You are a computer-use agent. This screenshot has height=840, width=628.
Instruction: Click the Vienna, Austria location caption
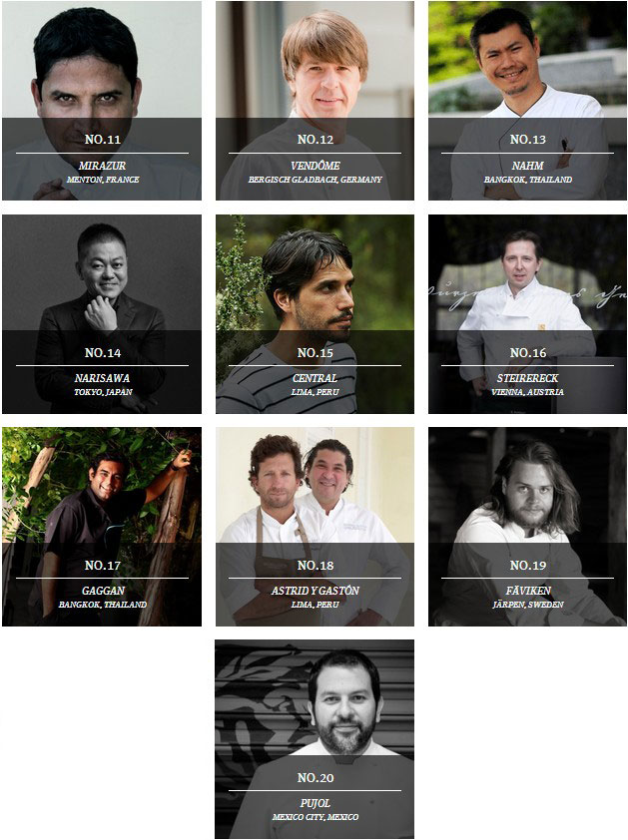[x=528, y=392]
